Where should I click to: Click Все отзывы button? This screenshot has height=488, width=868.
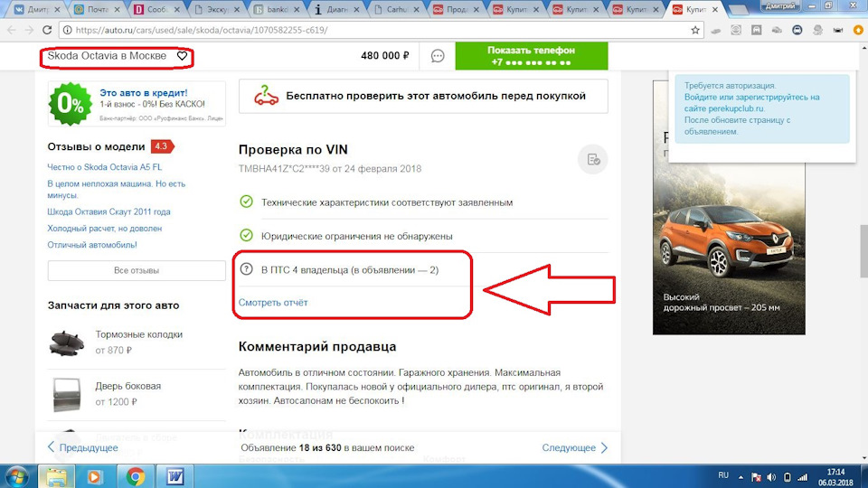tap(137, 270)
